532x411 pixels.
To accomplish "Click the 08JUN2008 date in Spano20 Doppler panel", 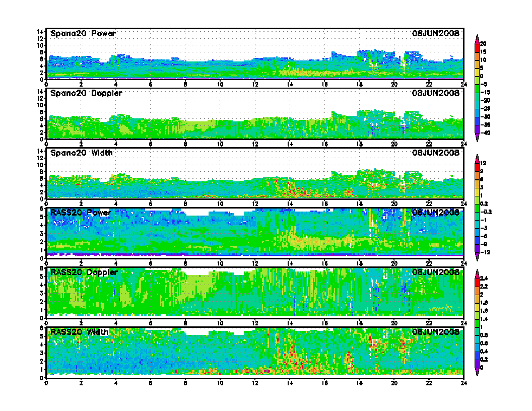I will pyautogui.click(x=436, y=93).
